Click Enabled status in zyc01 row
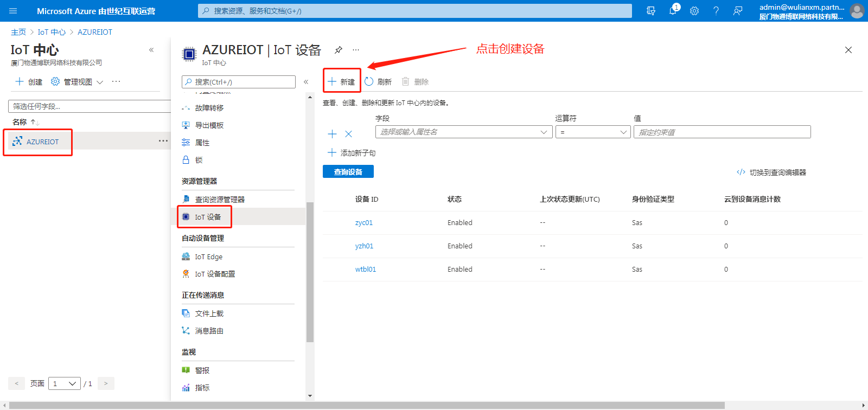 pos(460,223)
